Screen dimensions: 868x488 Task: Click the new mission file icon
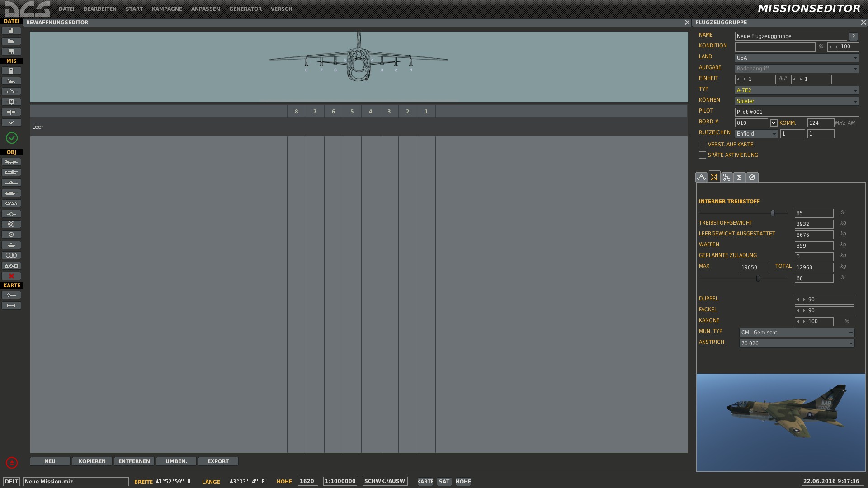coord(11,31)
